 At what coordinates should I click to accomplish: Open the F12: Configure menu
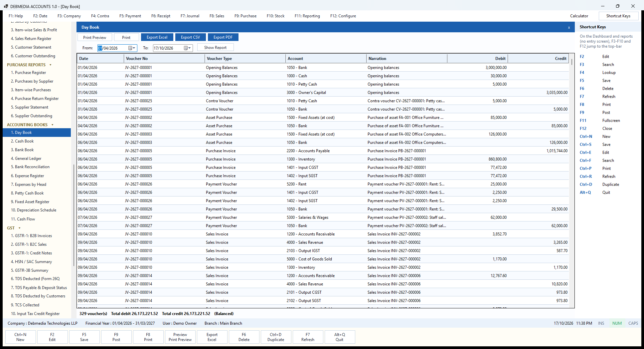pos(343,16)
